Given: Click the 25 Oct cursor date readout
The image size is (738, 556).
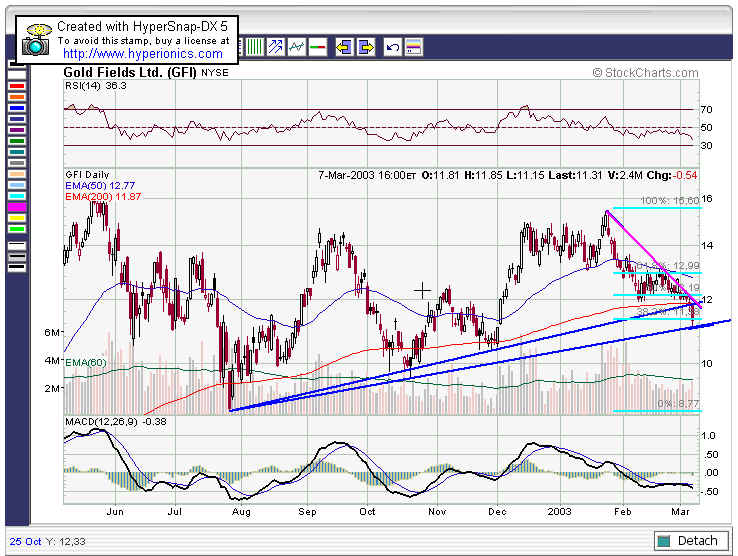Looking at the screenshot, I should click(x=25, y=542).
